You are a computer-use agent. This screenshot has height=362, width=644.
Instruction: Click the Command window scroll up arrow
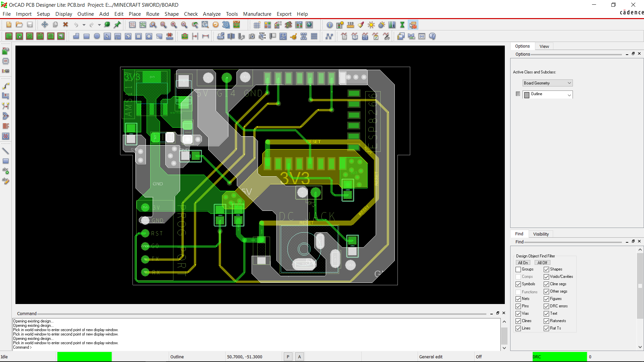tap(504, 322)
